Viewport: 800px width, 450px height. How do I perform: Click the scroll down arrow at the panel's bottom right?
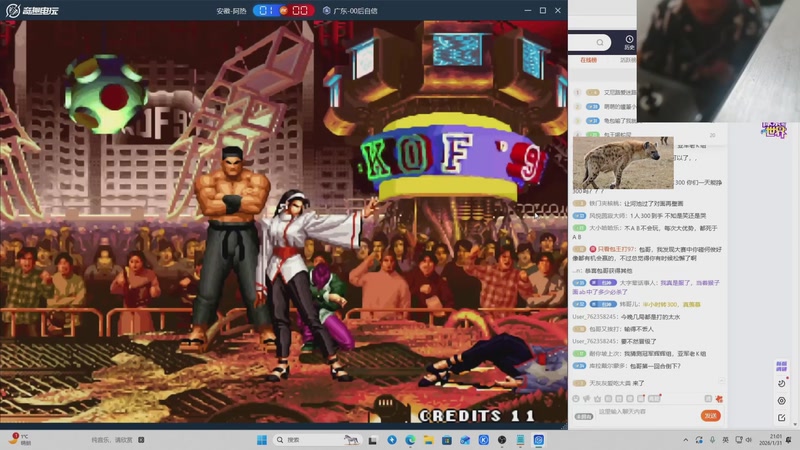tap(794, 424)
